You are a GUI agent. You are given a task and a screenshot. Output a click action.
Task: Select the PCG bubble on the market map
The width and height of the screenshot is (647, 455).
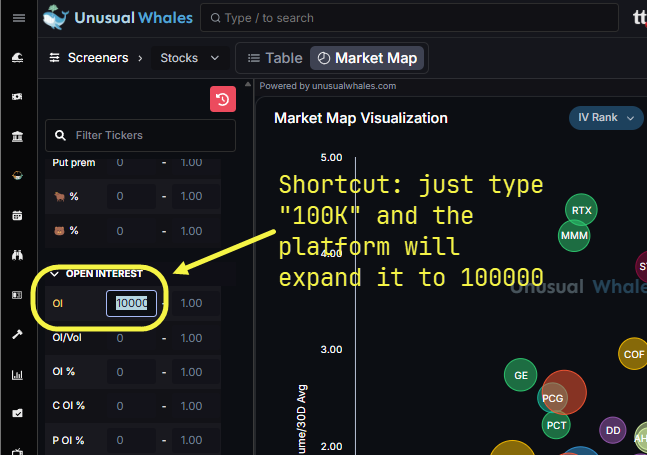(x=552, y=398)
